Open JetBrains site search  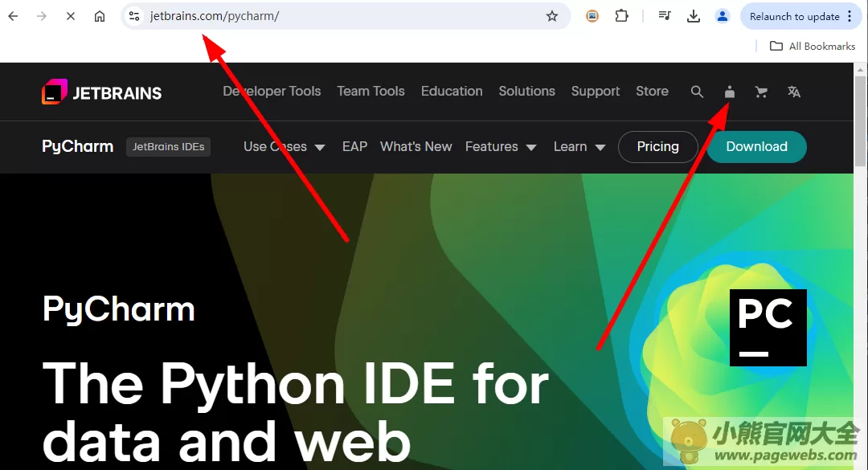tap(697, 92)
